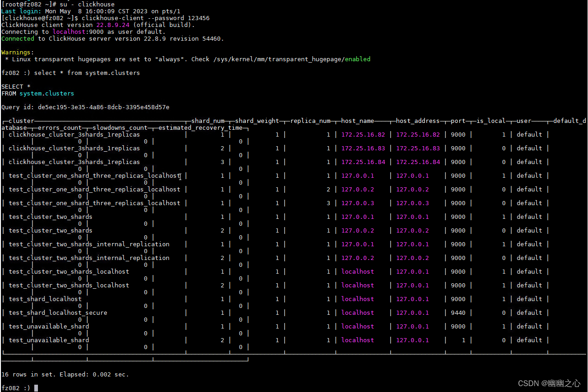The width and height of the screenshot is (588, 392).
Task: Click the 'Last login' line at top
Action: coord(91,11)
